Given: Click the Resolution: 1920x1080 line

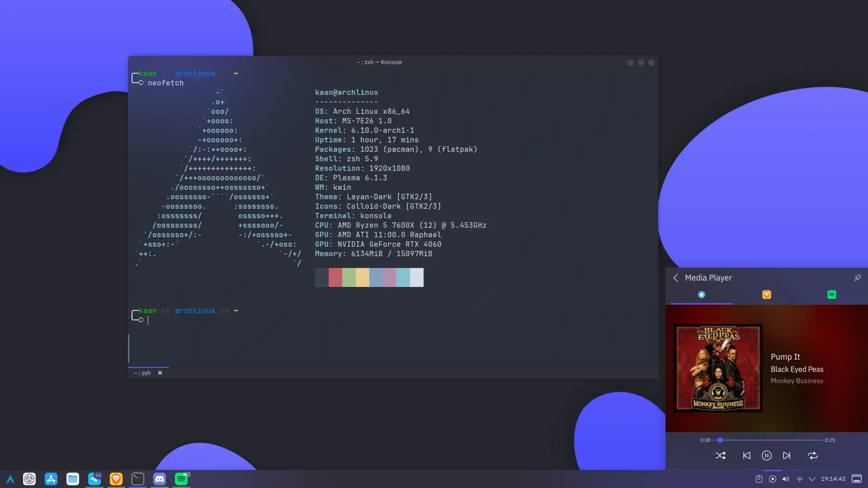Looking at the screenshot, I should pos(362,169).
